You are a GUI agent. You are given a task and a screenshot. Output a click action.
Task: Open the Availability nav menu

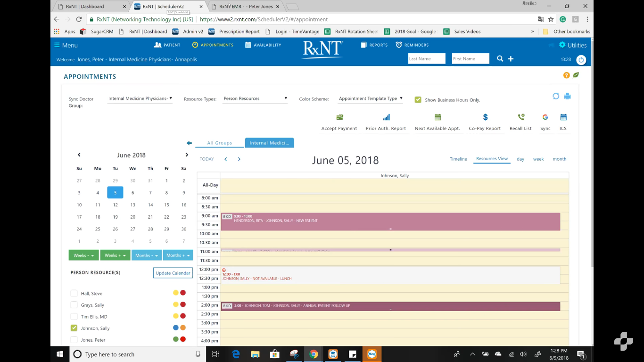263,45
